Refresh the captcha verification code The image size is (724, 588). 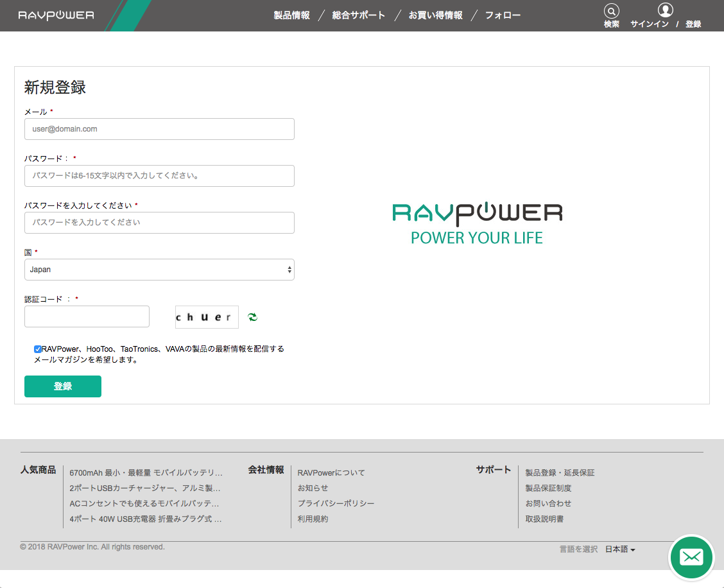(x=253, y=317)
